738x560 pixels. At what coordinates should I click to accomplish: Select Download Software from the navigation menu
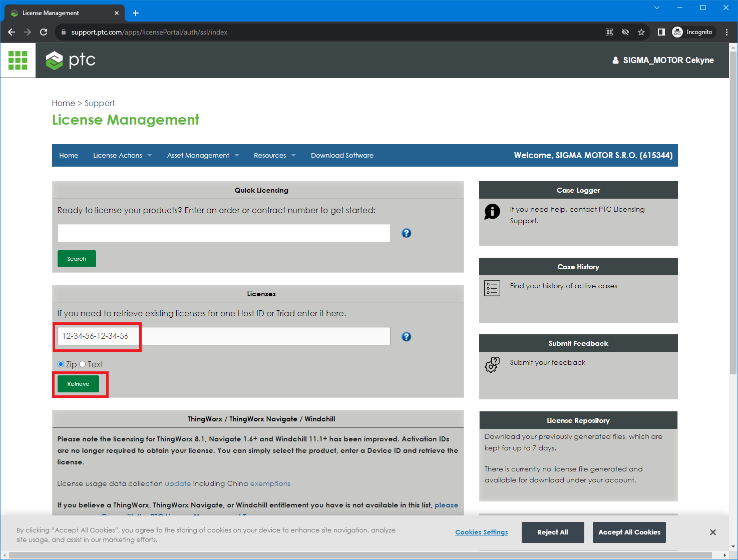(x=342, y=155)
